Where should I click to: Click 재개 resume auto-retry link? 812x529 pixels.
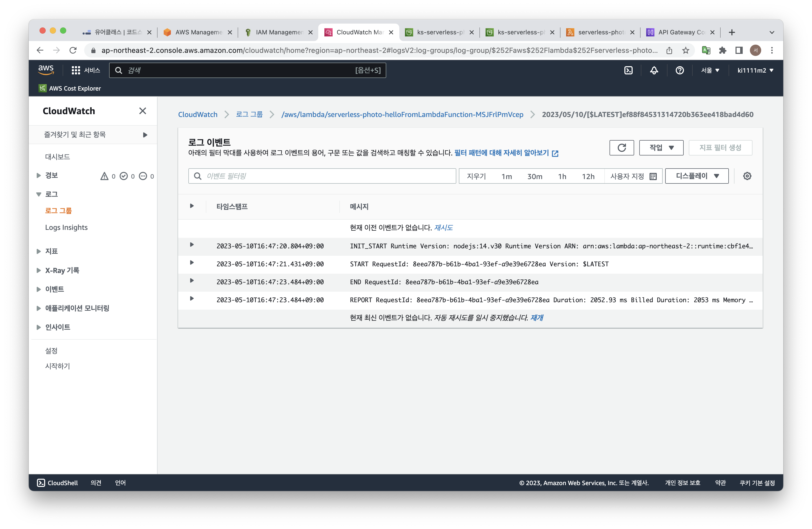click(537, 318)
